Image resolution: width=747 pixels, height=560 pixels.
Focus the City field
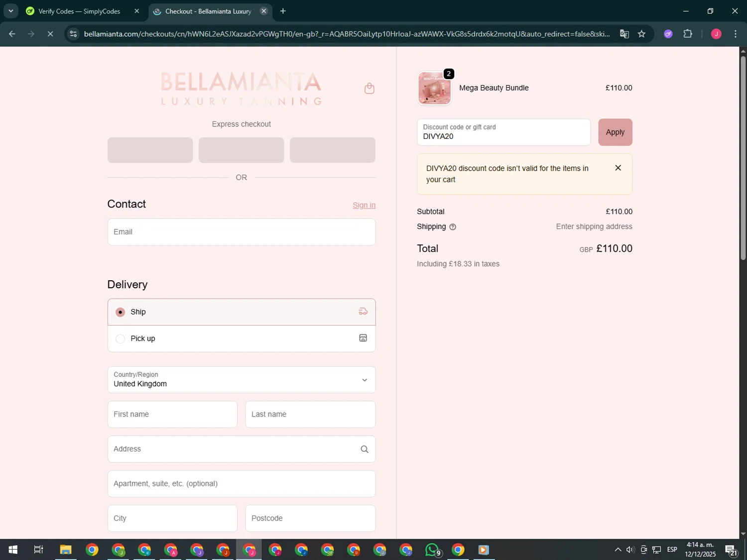(x=172, y=518)
